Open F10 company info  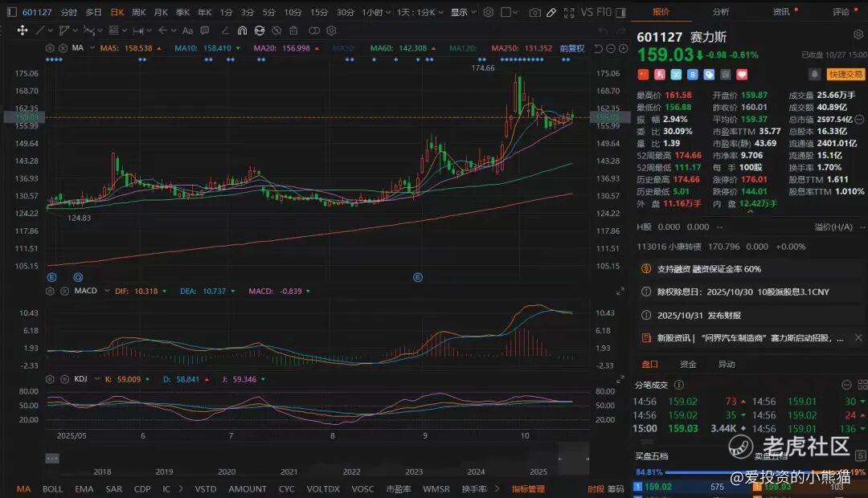point(604,11)
